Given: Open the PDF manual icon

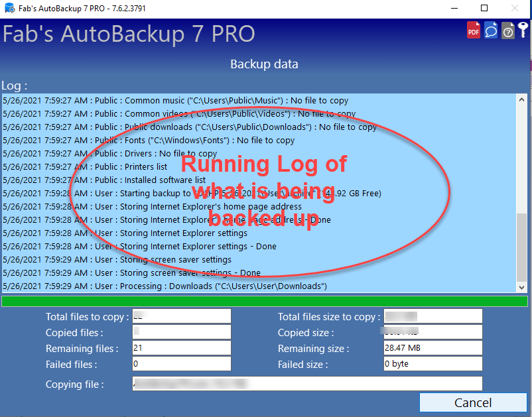Looking at the screenshot, I should [x=474, y=30].
